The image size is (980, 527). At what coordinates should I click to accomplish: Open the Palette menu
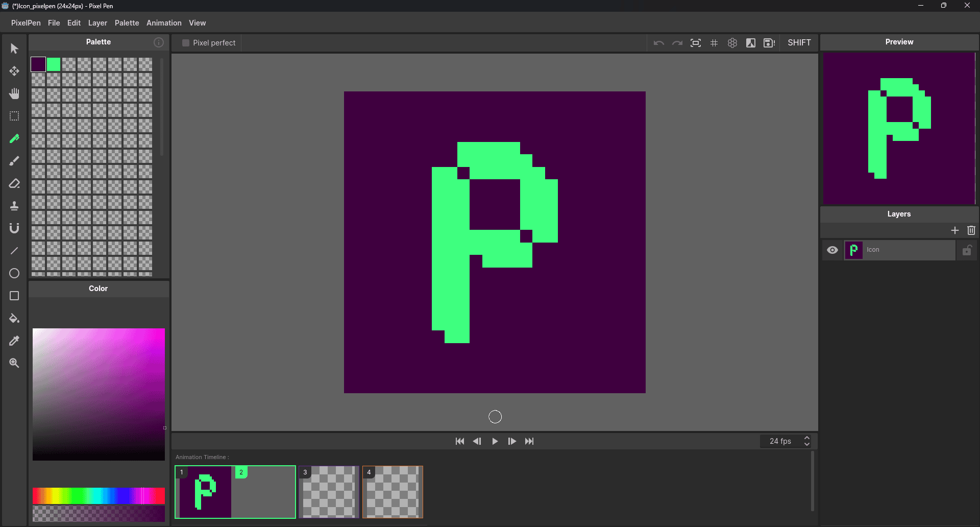127,23
